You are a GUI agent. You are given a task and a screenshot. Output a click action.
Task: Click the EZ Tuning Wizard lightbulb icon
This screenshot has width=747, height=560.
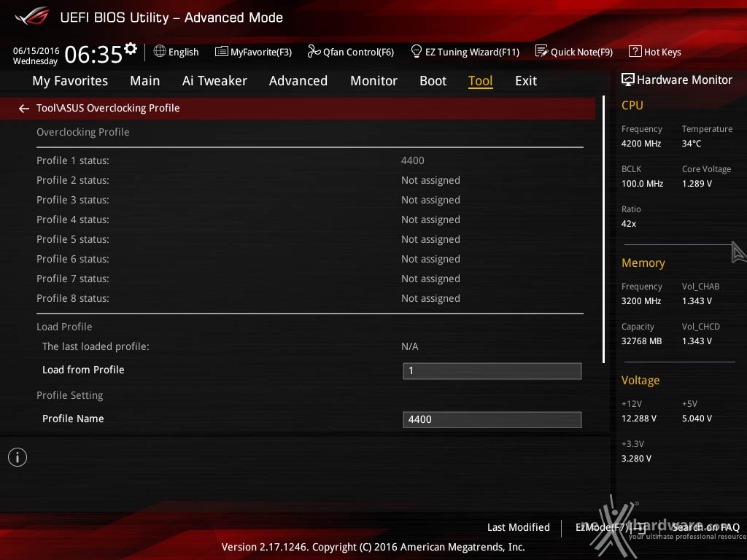pos(417,51)
